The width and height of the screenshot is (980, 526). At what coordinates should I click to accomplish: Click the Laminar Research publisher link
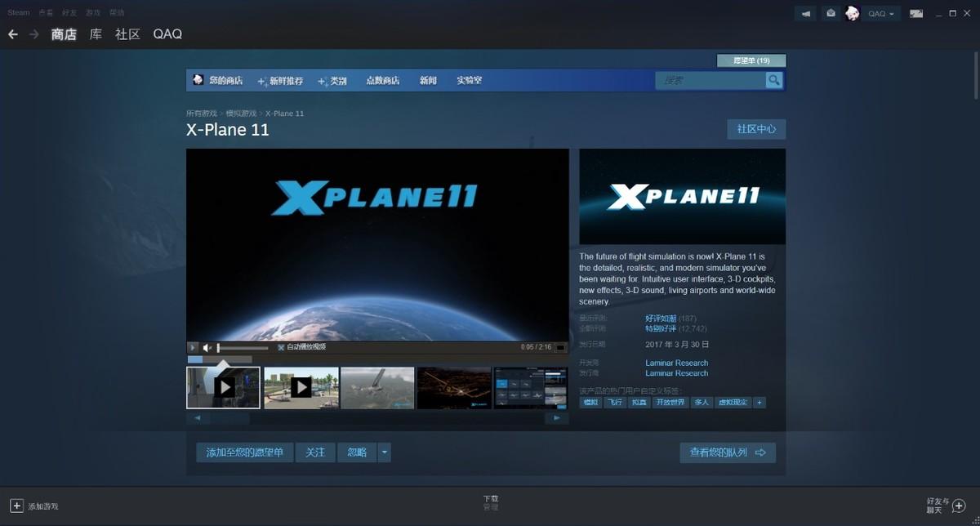[676, 373]
